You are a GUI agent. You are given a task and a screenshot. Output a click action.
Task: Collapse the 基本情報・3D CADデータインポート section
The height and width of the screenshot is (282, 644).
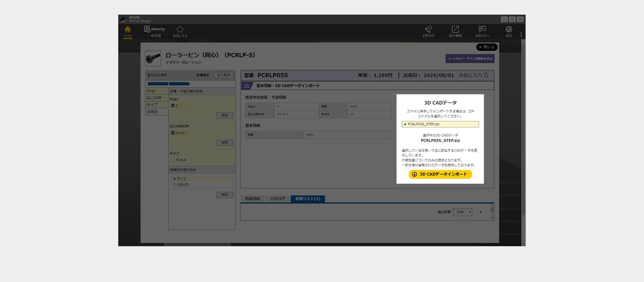[x=247, y=86]
